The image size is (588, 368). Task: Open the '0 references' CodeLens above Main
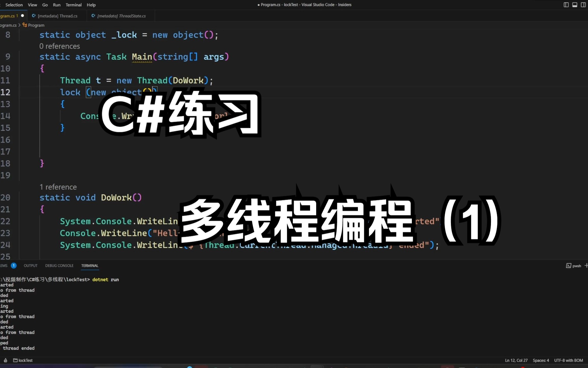pyautogui.click(x=60, y=46)
